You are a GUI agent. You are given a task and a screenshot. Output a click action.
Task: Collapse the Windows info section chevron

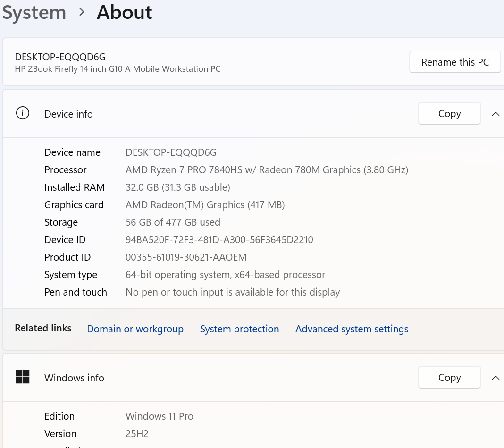click(x=496, y=378)
